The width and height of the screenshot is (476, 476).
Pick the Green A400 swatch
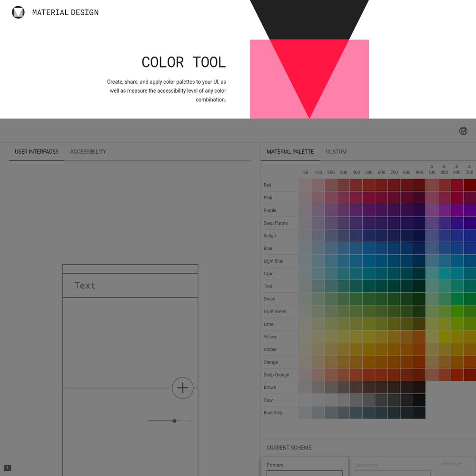457,299
